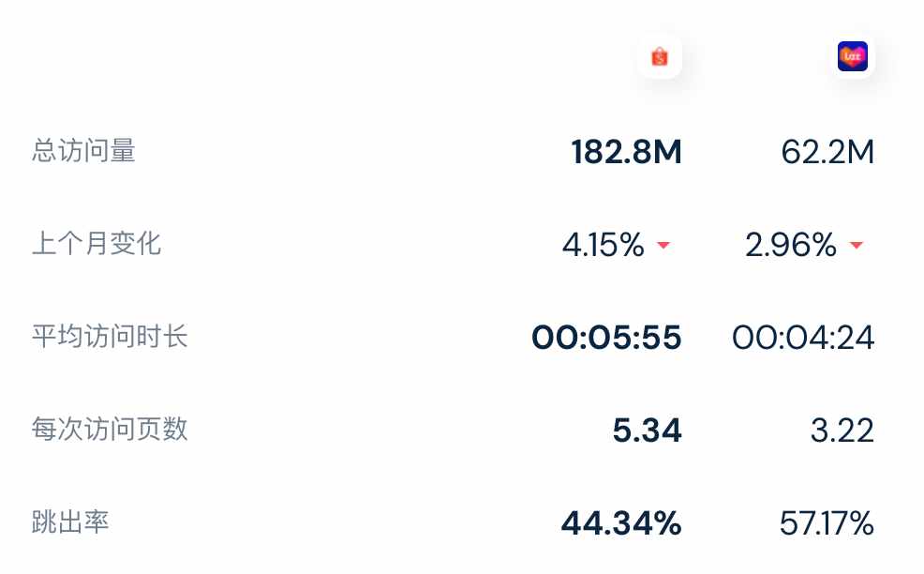Click the letter M in 182.8M

click(667, 152)
